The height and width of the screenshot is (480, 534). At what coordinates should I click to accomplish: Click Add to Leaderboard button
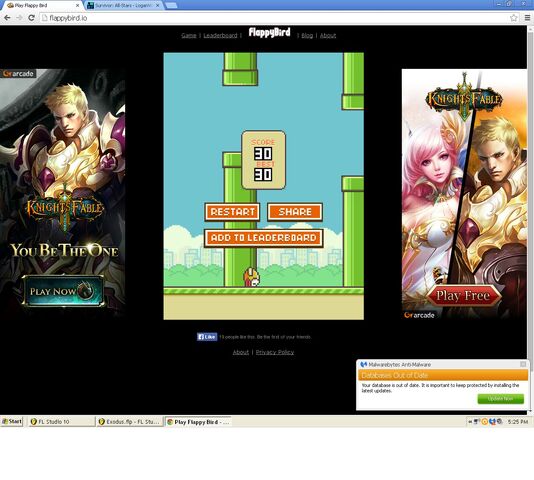(264, 238)
